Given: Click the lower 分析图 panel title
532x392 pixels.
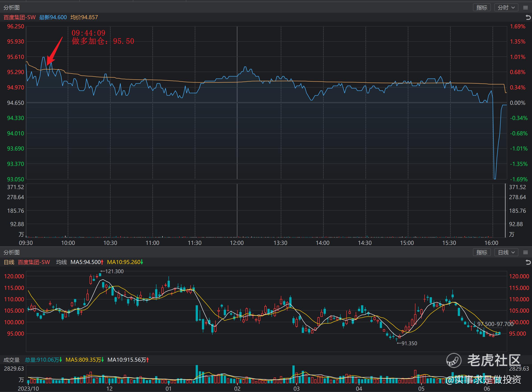Looking at the screenshot, I should pyautogui.click(x=11, y=252).
